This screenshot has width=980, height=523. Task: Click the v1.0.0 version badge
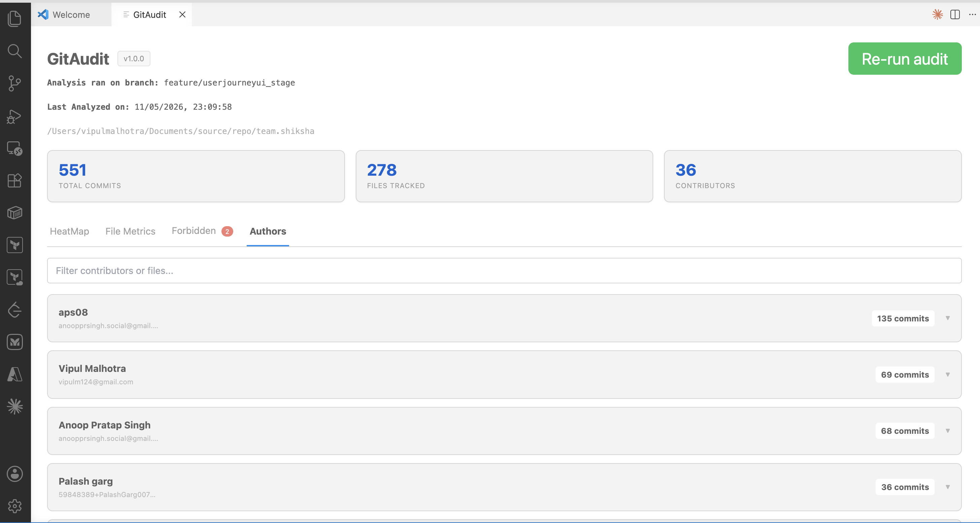coord(134,59)
